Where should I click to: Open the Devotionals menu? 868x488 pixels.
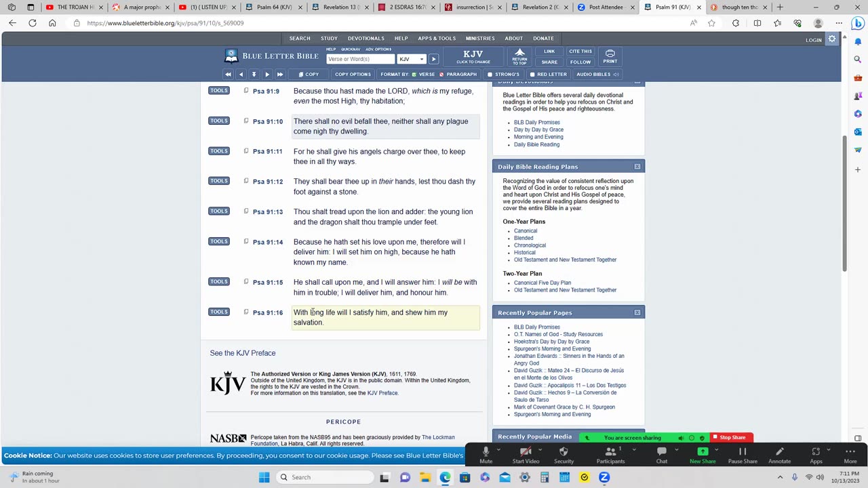click(x=366, y=39)
